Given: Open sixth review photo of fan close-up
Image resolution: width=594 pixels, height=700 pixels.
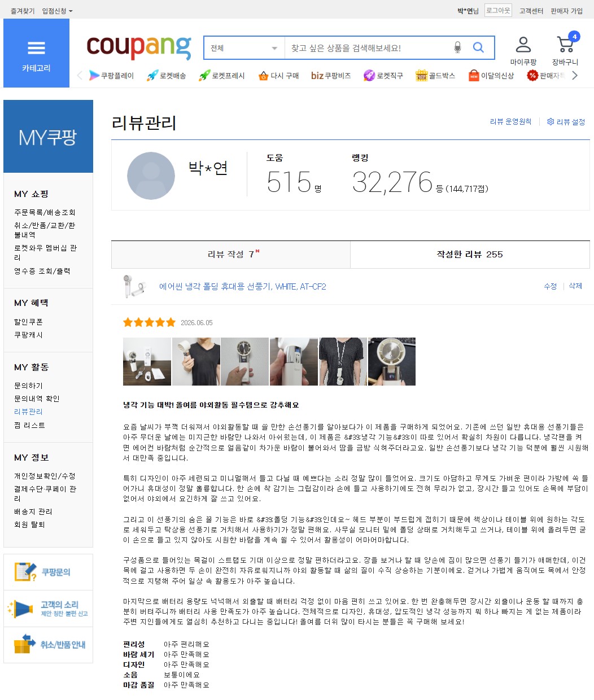Looking at the screenshot, I should (392, 362).
